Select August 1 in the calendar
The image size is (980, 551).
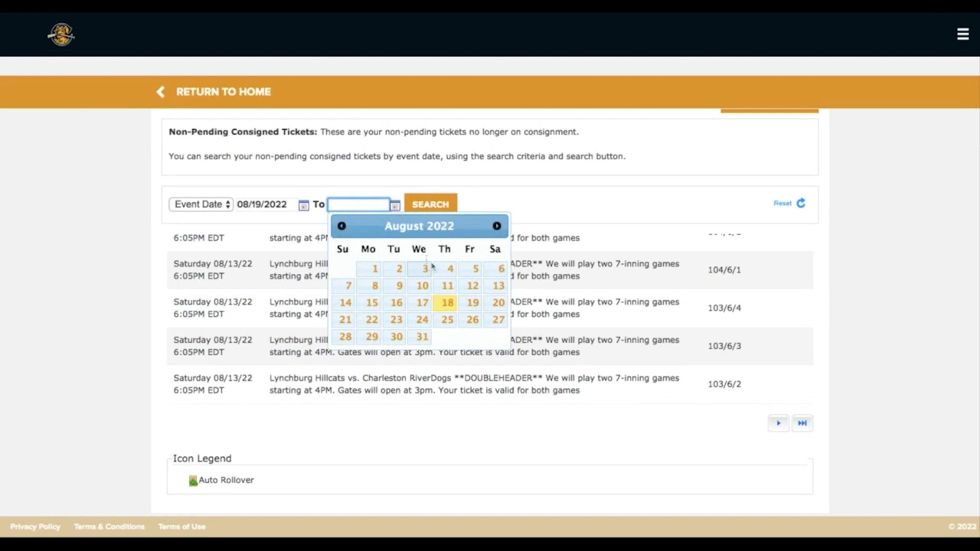369,269
